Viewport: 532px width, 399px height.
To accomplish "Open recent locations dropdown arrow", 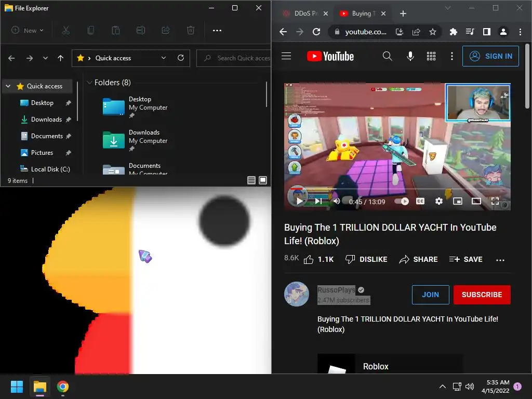I will point(46,58).
